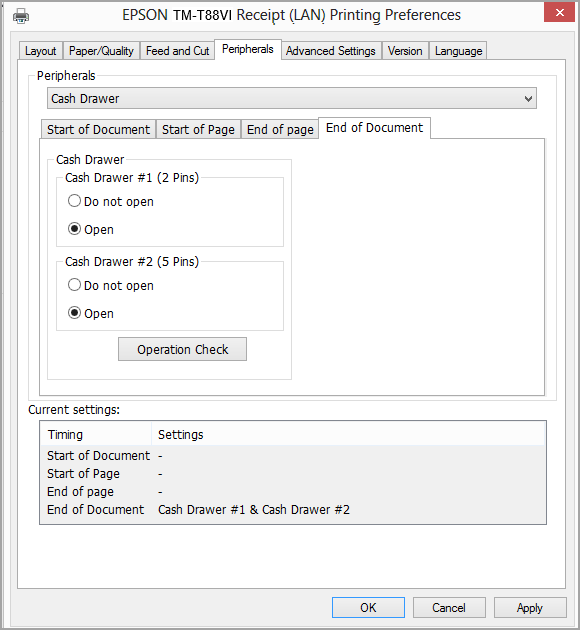Open Advanced Settings tab
Screen dimensions: 580x630
[x=331, y=51]
